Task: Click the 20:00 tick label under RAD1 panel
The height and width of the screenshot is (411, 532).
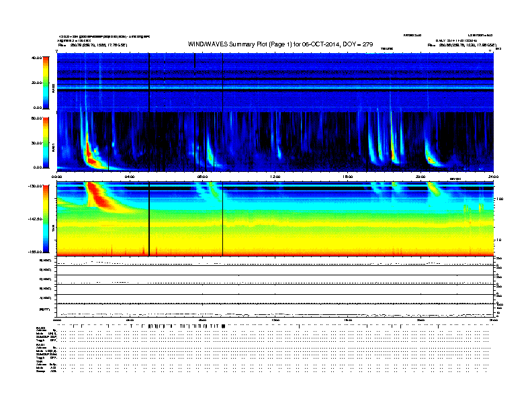Action: pos(420,177)
